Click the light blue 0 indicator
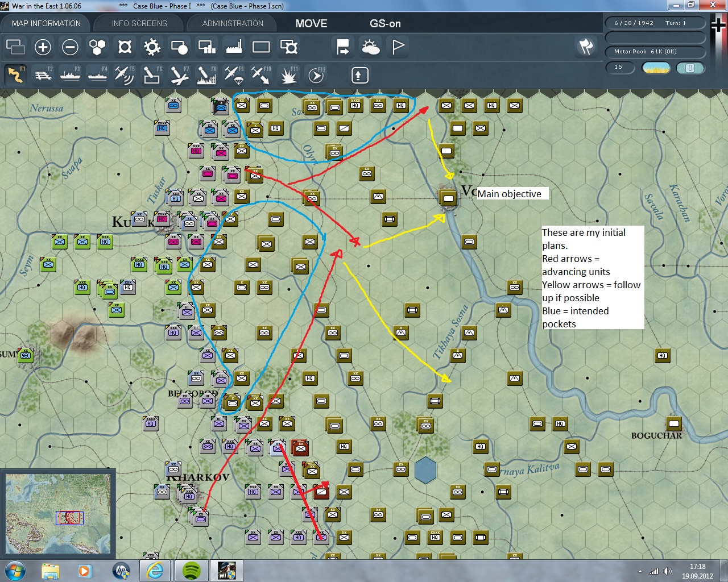728x582 pixels. [690, 68]
